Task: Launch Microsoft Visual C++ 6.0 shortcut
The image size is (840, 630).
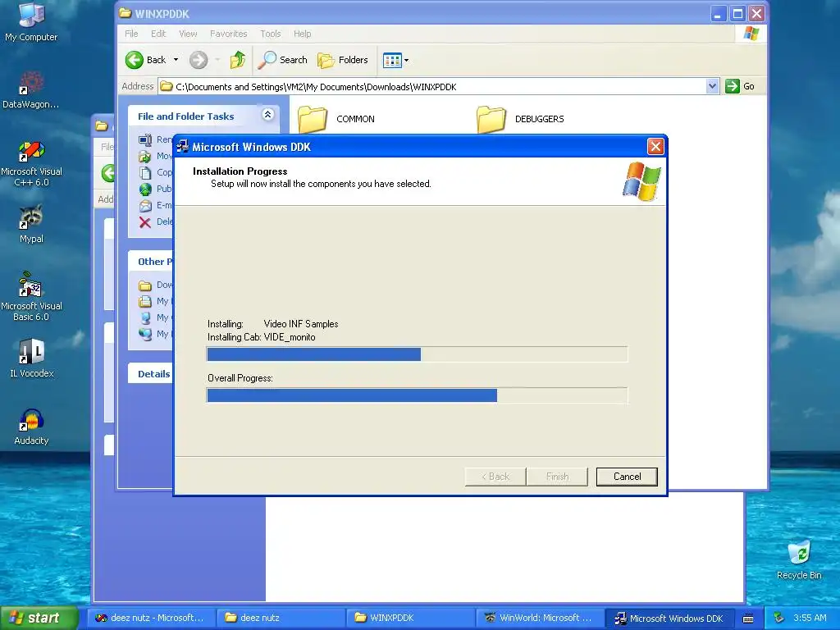Action: (31, 163)
